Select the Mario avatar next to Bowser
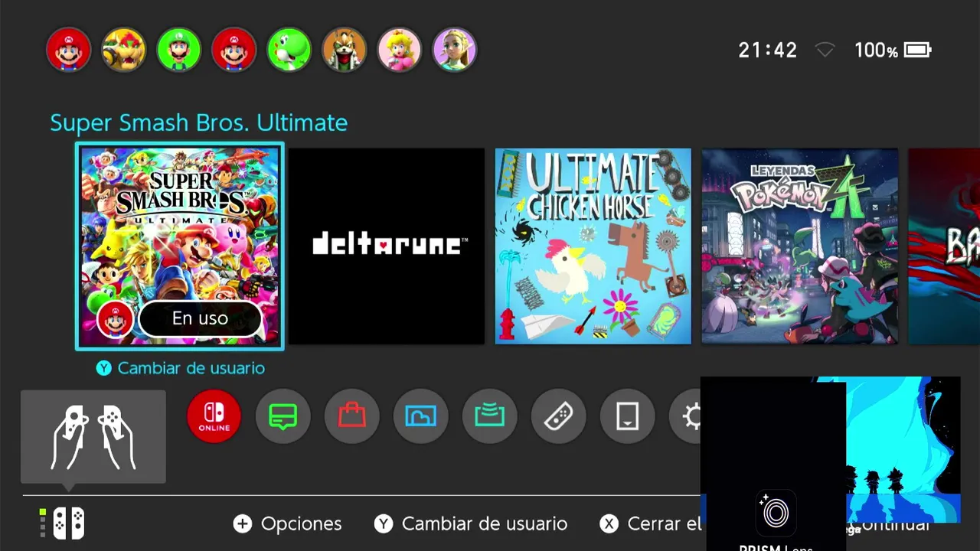The width and height of the screenshot is (980, 551). point(69,51)
